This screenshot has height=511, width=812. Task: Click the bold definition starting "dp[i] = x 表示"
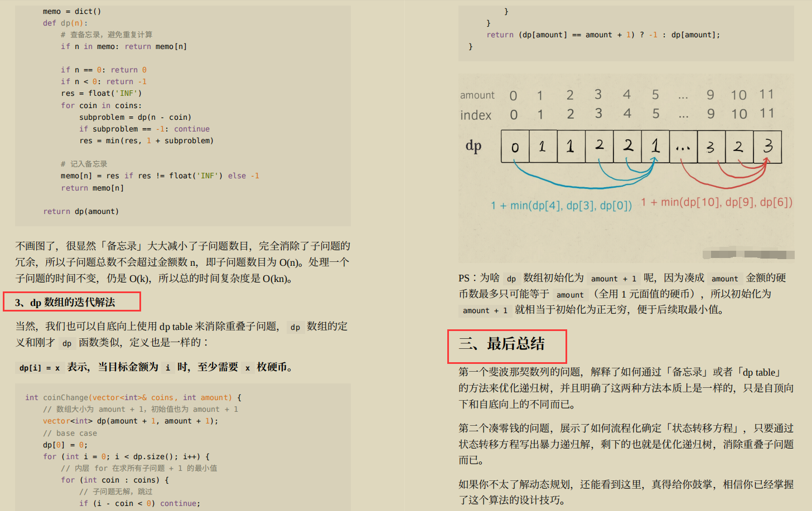(155, 367)
